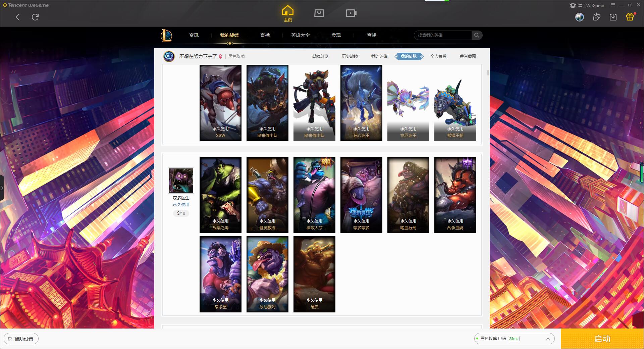The image size is (644, 349).
Task: Open the 战争血统 skin card
Action: click(455, 195)
